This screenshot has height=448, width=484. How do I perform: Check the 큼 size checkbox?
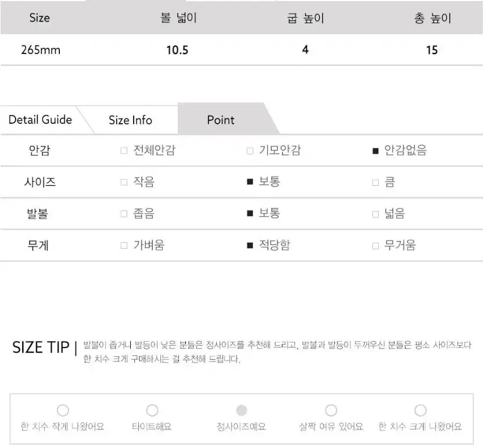[x=375, y=182]
